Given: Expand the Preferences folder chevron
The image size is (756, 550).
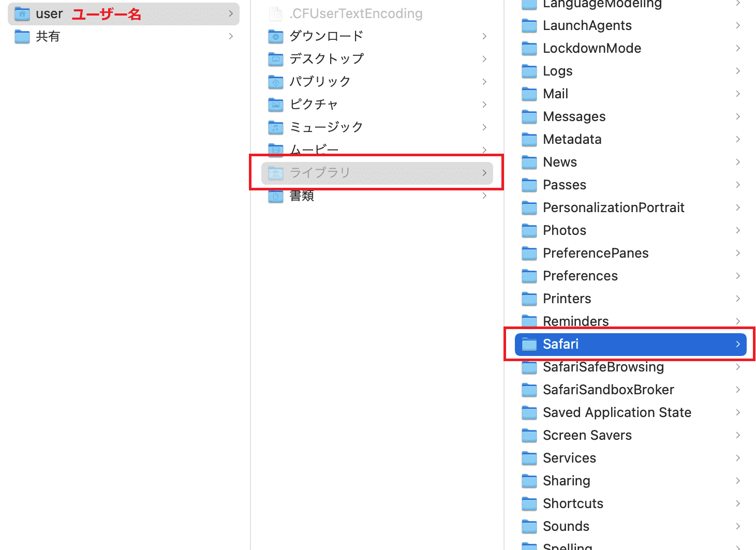Looking at the screenshot, I should 738,276.
